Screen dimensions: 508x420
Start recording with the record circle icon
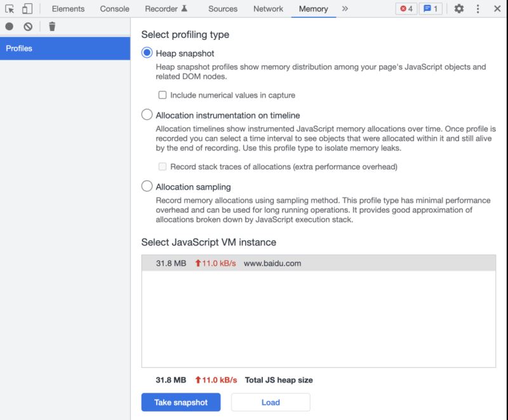(10, 27)
